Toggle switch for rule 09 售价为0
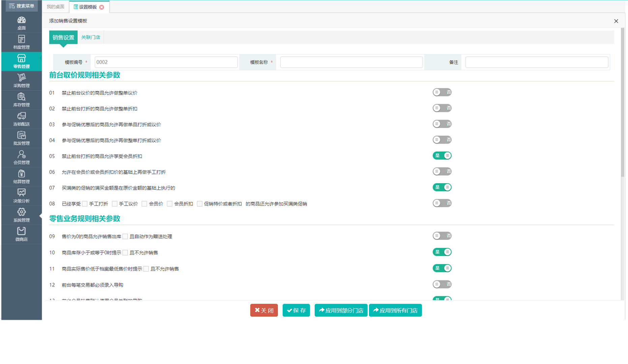 pos(442,236)
